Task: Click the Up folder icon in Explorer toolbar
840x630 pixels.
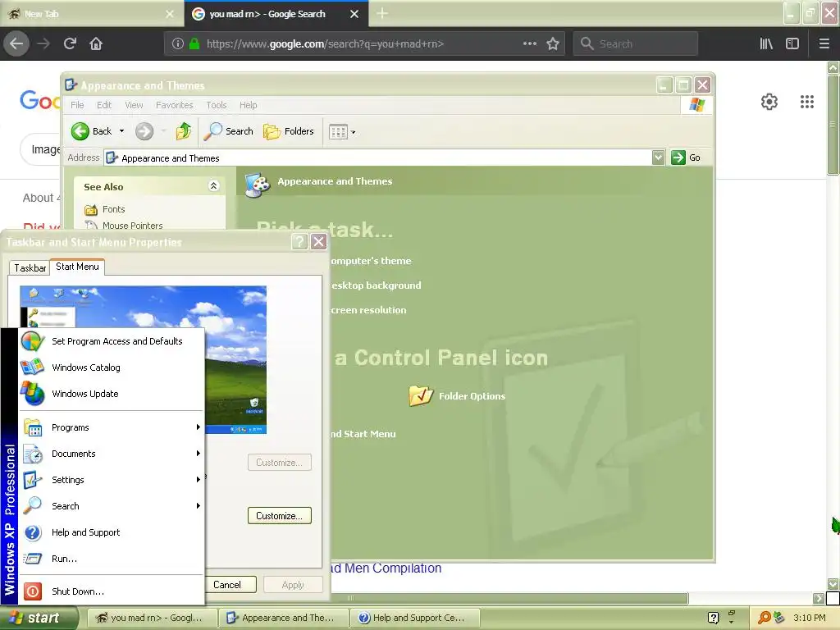Action: click(183, 131)
